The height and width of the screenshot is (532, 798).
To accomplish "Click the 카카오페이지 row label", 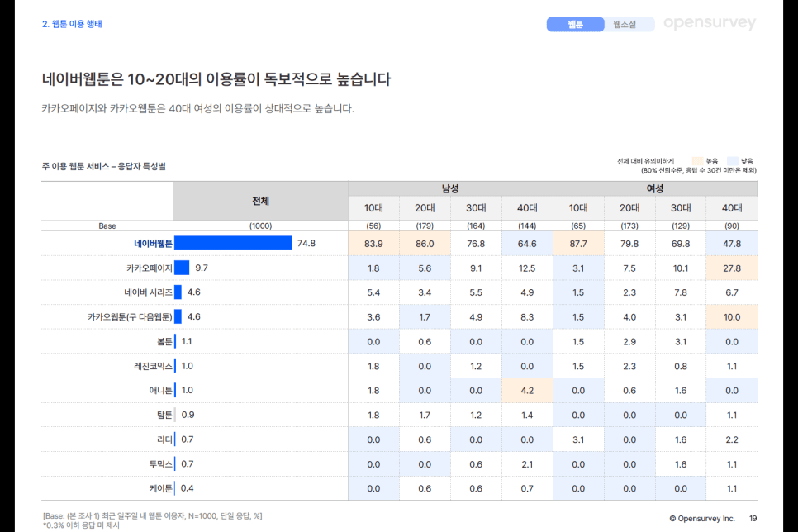I will (x=150, y=268).
